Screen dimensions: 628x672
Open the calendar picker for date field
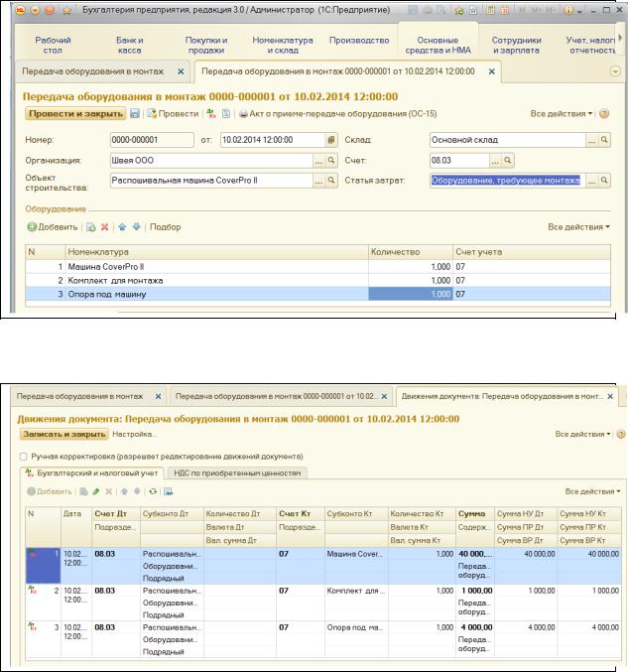coord(331,140)
